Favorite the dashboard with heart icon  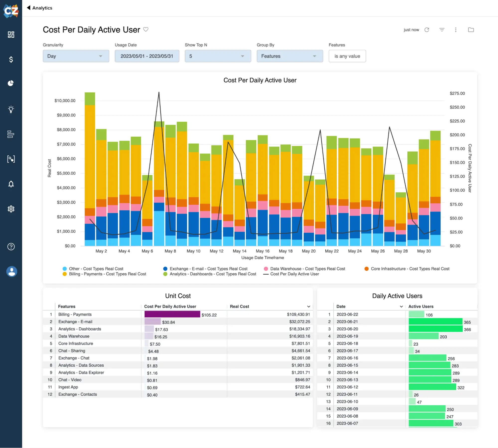pyautogui.click(x=146, y=29)
